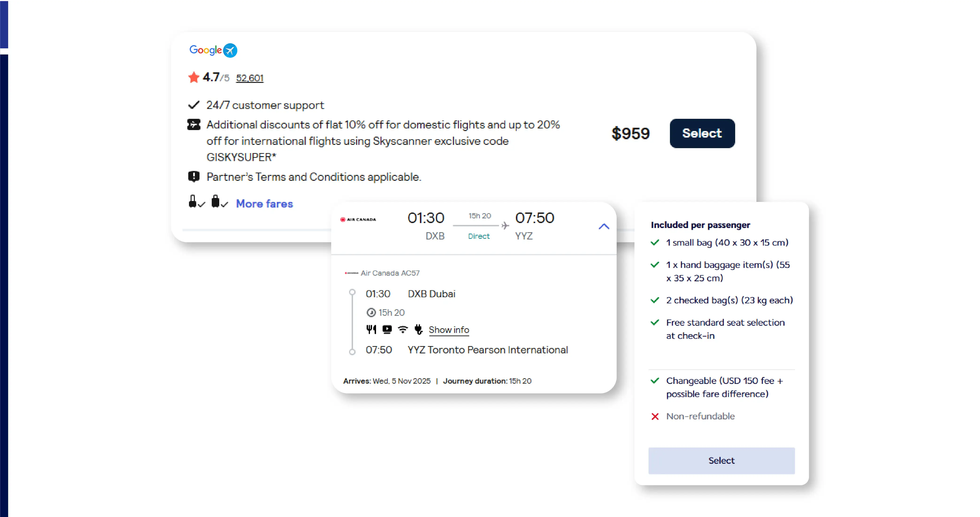Click the in-flight entertainment screen icon

[387, 329]
